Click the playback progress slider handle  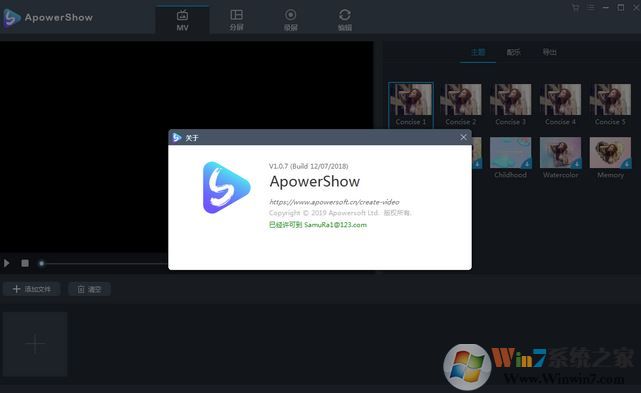[x=41, y=263]
